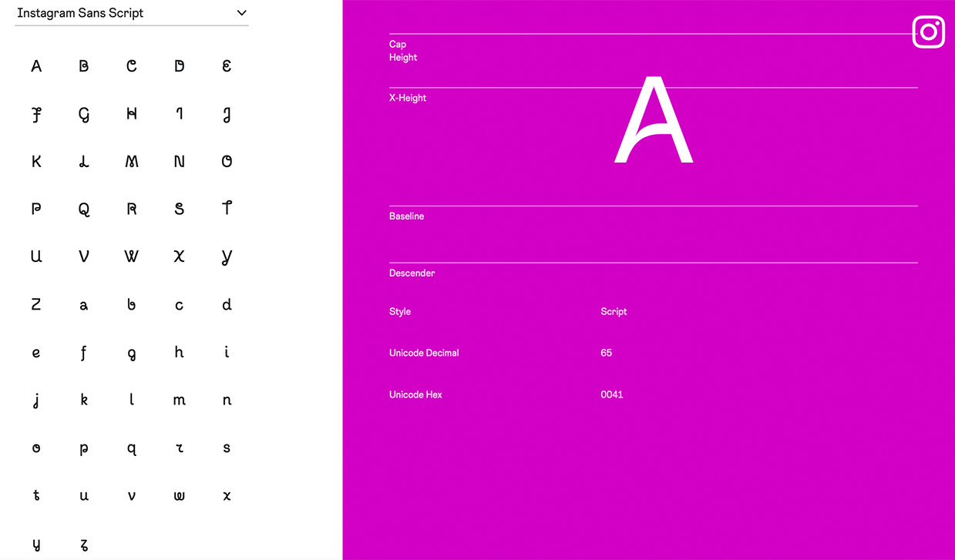Select lowercase c glyph

coord(180,306)
